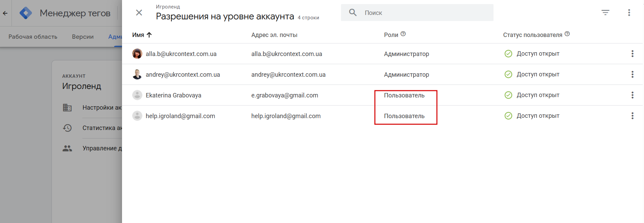Viewport: 644px width, 223px height.
Task: Click the Tag Manager diamond logo
Action: (26, 13)
